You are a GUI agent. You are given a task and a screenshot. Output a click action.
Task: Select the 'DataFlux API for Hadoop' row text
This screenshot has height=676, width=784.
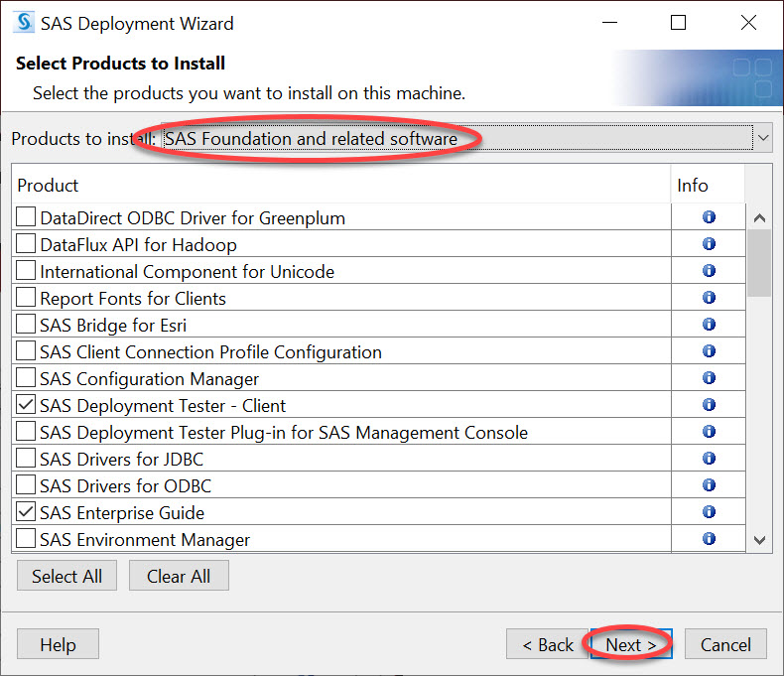coord(139,245)
